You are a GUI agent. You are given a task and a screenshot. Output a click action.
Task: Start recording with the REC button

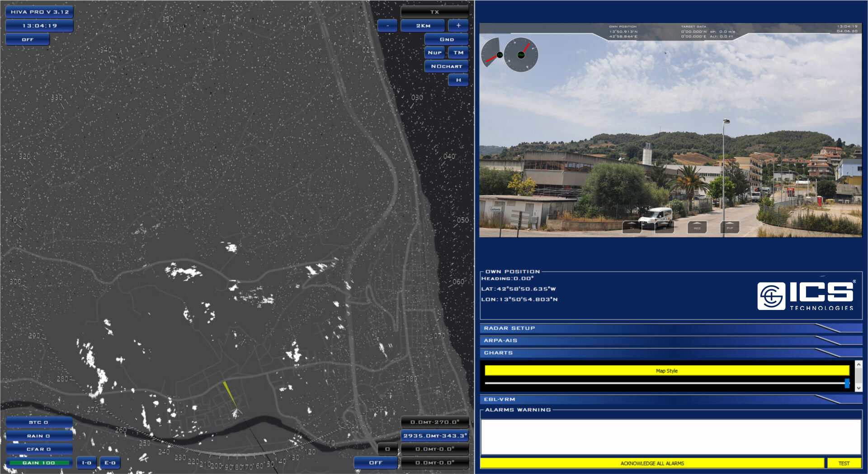697,227
